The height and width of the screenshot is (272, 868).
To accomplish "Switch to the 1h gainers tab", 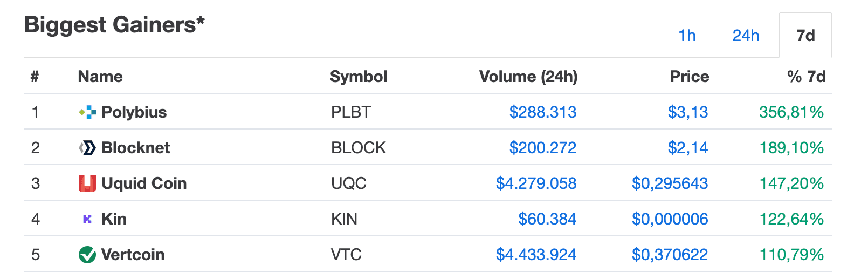I will click(x=687, y=36).
